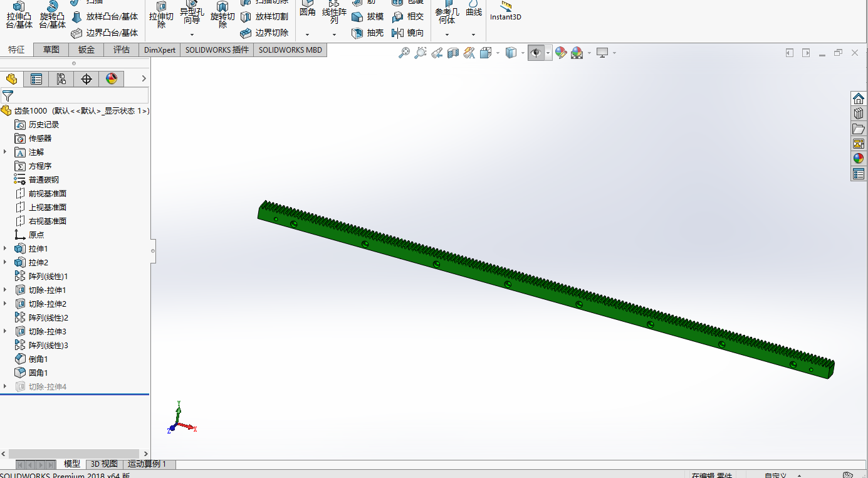Image resolution: width=868 pixels, height=478 pixels.
Task: Click the feature tree horizontal scrollbar
Action: point(74,454)
